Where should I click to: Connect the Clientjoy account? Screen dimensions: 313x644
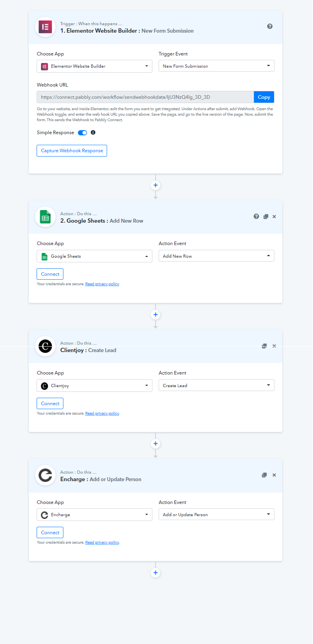pos(50,404)
